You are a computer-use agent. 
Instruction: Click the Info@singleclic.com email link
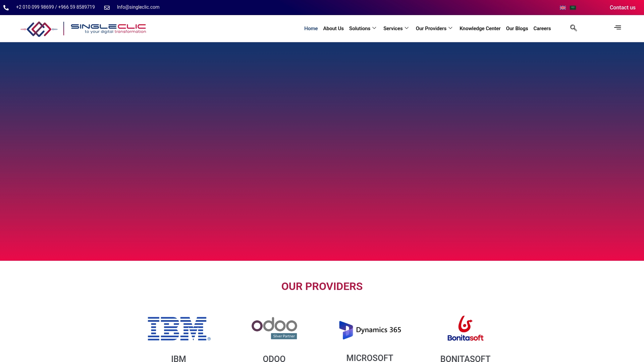pyautogui.click(x=138, y=7)
